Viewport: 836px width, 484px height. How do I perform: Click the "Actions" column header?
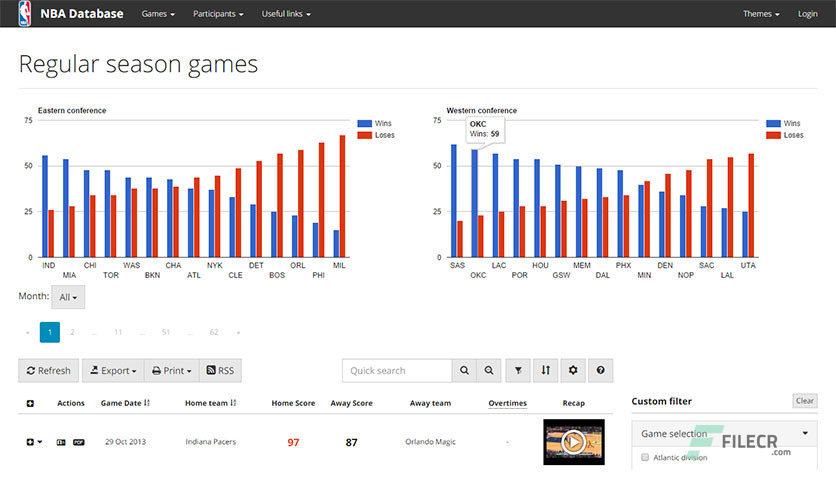click(x=71, y=404)
